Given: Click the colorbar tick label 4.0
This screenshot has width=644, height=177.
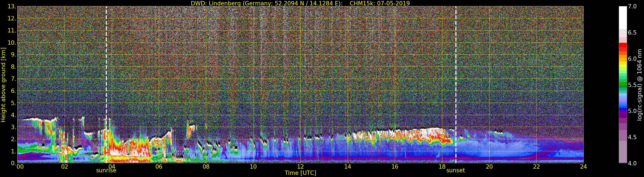Looking at the screenshot, I should [x=632, y=163].
